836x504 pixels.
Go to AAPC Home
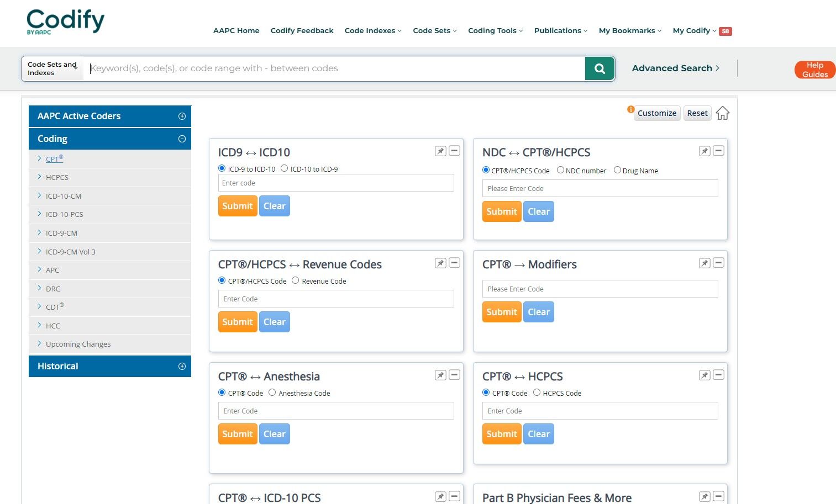(x=236, y=31)
